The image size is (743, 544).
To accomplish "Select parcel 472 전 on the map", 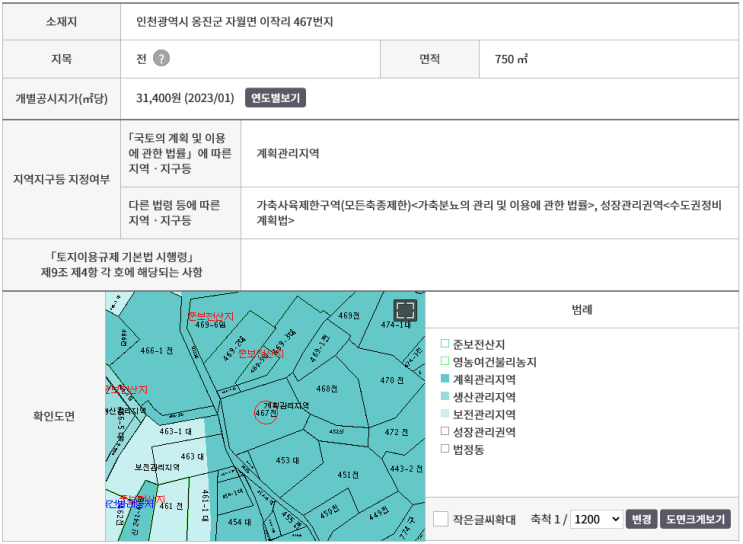I will (396, 432).
